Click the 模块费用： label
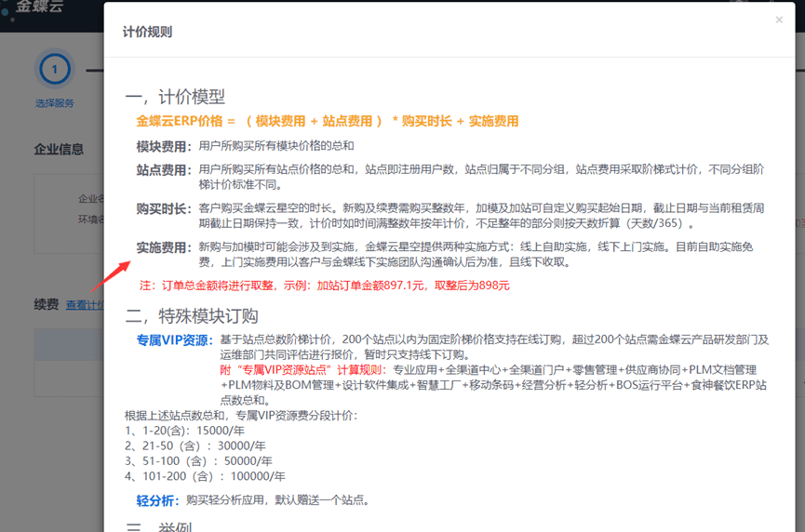 [x=164, y=147]
